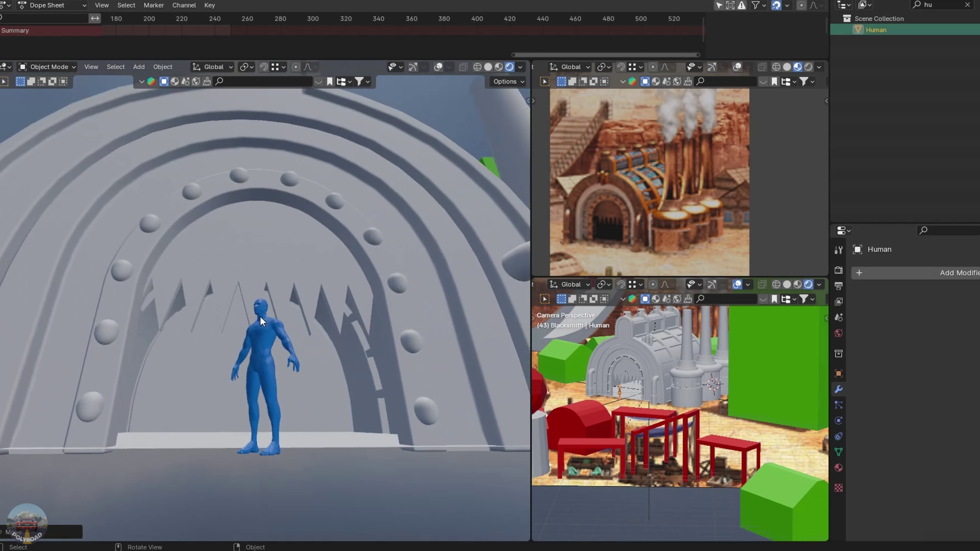Open the Channel menu
Screen dimensions: 980x551
click(x=184, y=5)
